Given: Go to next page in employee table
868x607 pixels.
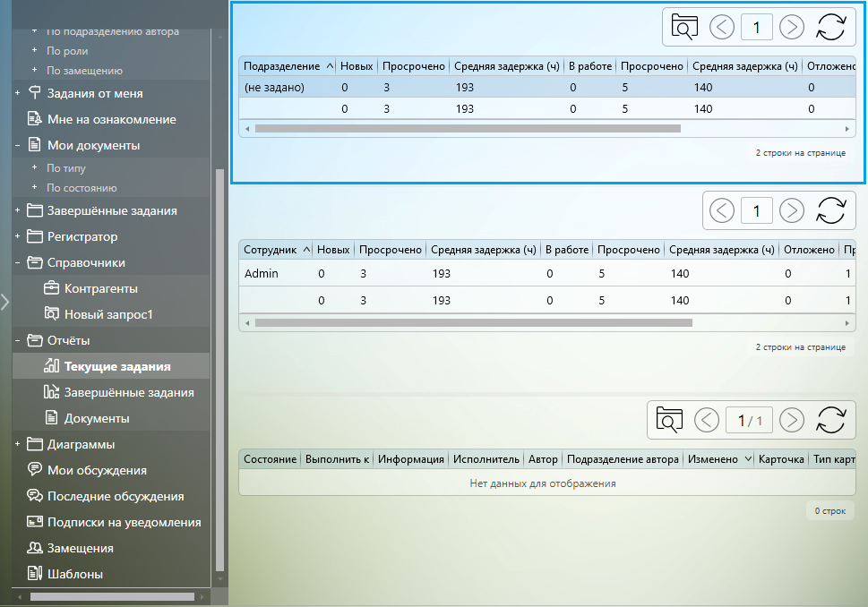Looking at the screenshot, I should [791, 211].
